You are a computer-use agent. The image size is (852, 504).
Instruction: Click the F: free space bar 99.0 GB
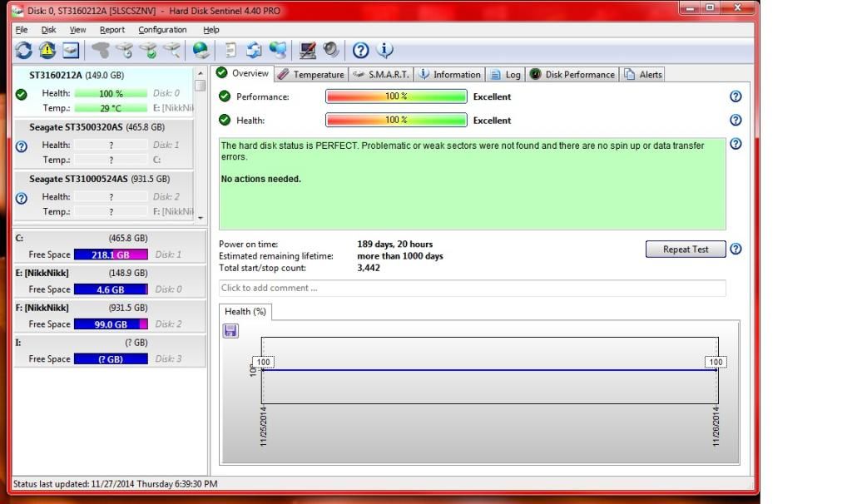[x=111, y=324]
